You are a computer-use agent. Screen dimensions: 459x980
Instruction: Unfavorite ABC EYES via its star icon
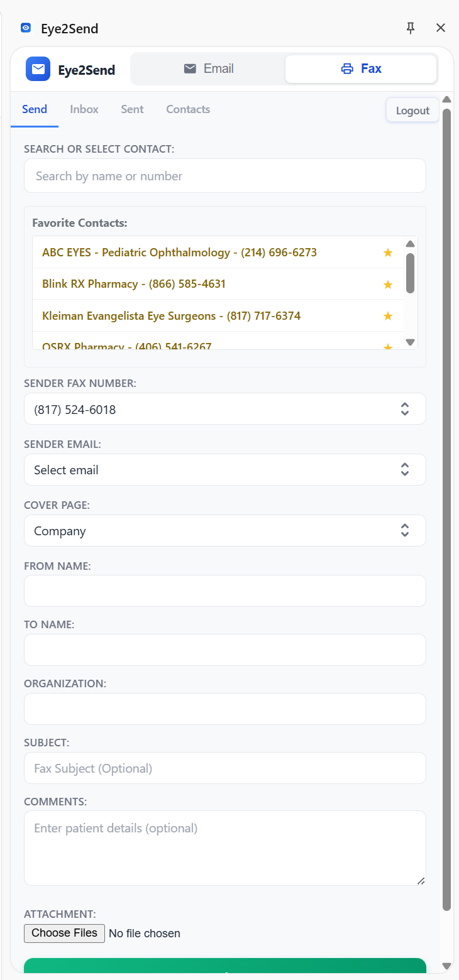point(388,252)
